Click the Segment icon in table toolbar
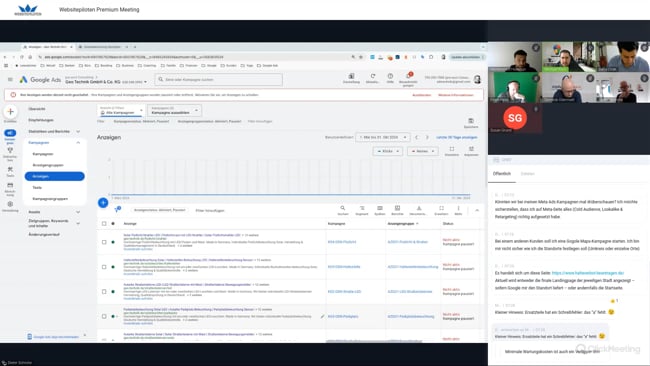 [361, 208]
